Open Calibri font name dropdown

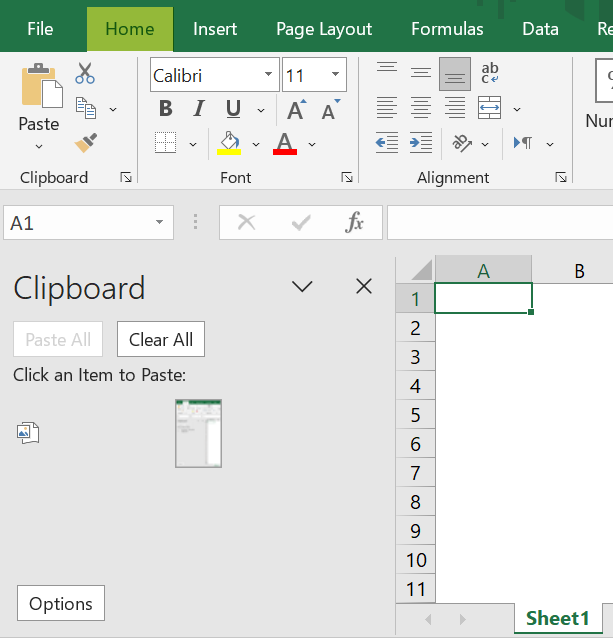point(268,74)
